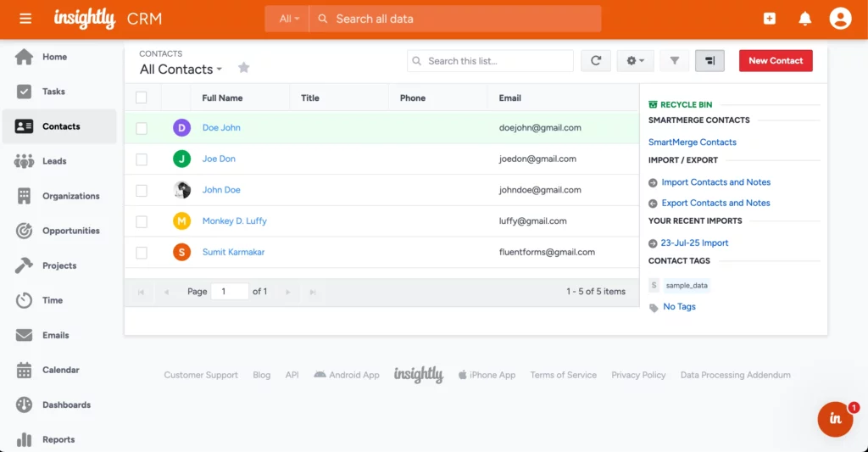The image size is (868, 452).
Task: Click the Insightly CRM logo
Action: (x=108, y=19)
